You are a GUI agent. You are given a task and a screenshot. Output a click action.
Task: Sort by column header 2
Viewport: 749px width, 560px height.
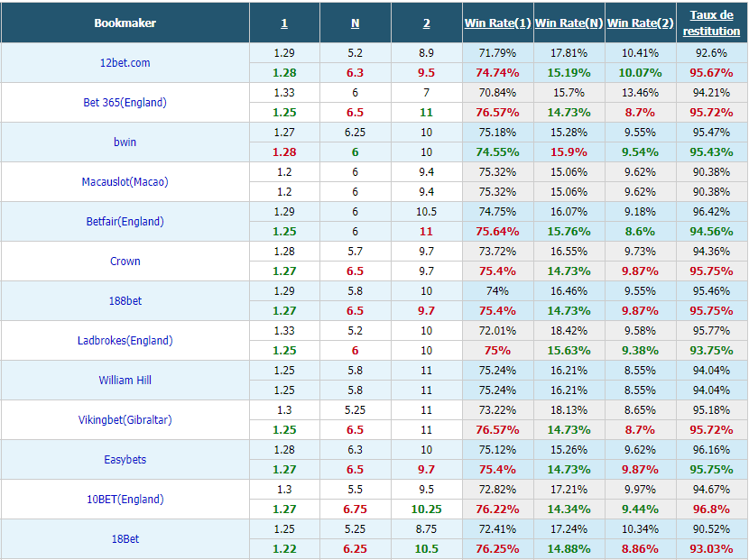click(427, 23)
